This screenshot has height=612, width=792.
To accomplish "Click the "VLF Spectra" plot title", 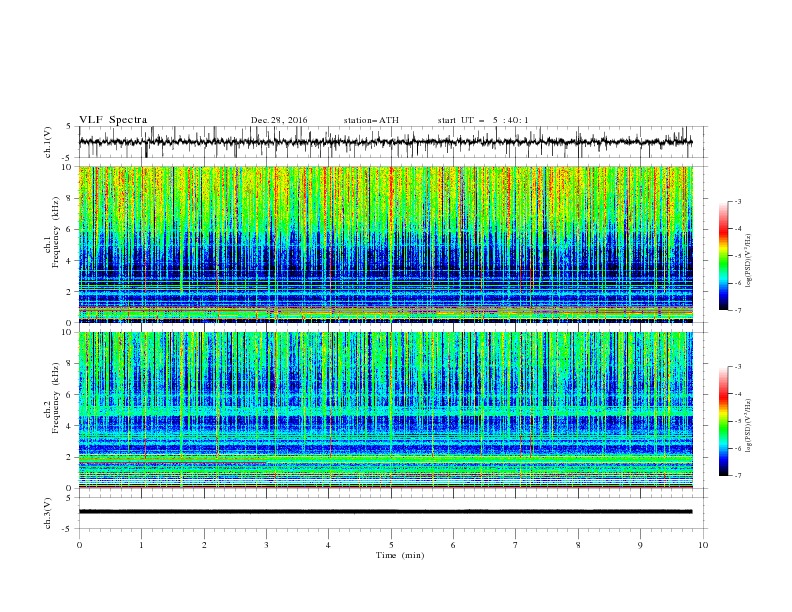I will tap(113, 120).
